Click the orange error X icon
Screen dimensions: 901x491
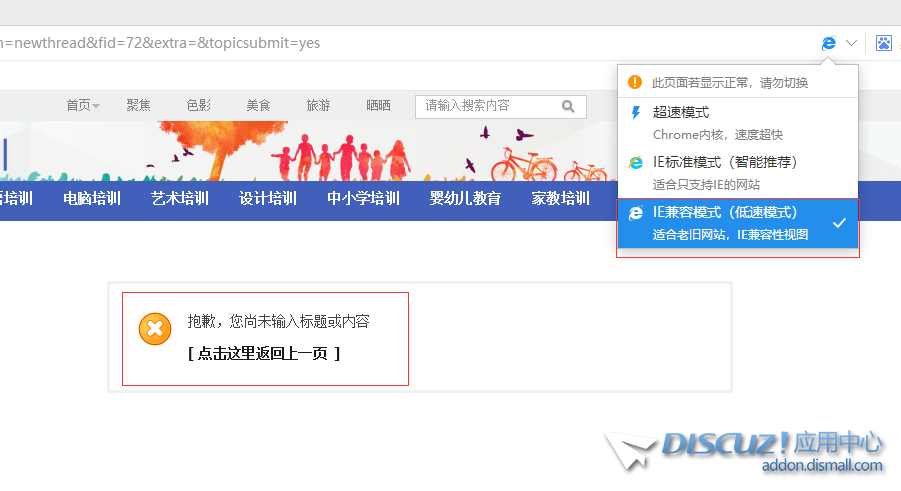click(155, 329)
